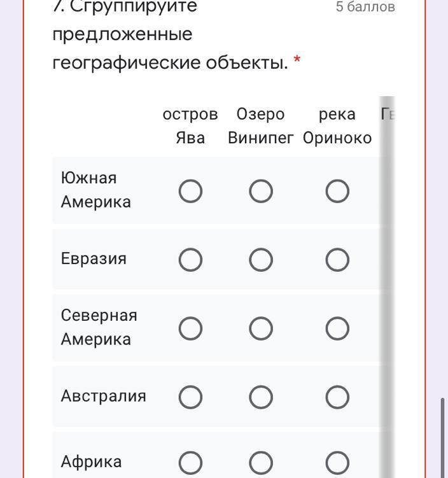Image resolution: width=448 pixels, height=478 pixels.
Task: Select река Ориноко for Северная Америка
Action: coord(337,328)
